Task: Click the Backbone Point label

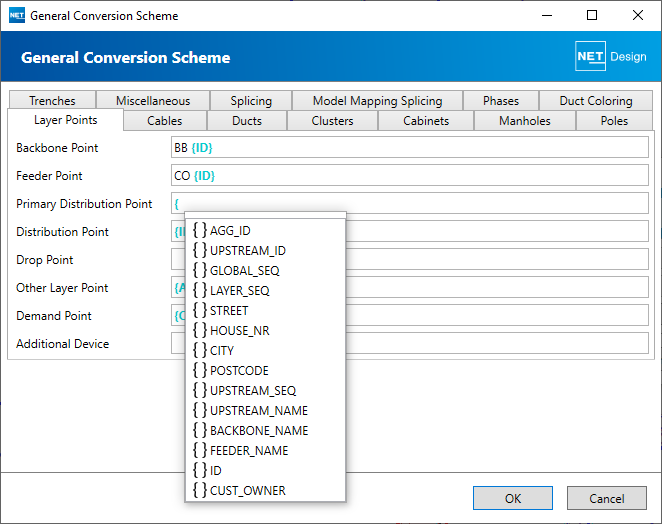Action: (57, 148)
